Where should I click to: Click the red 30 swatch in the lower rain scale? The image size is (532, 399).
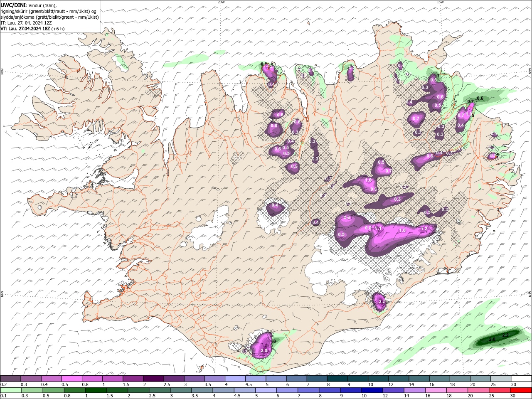pos(521,390)
